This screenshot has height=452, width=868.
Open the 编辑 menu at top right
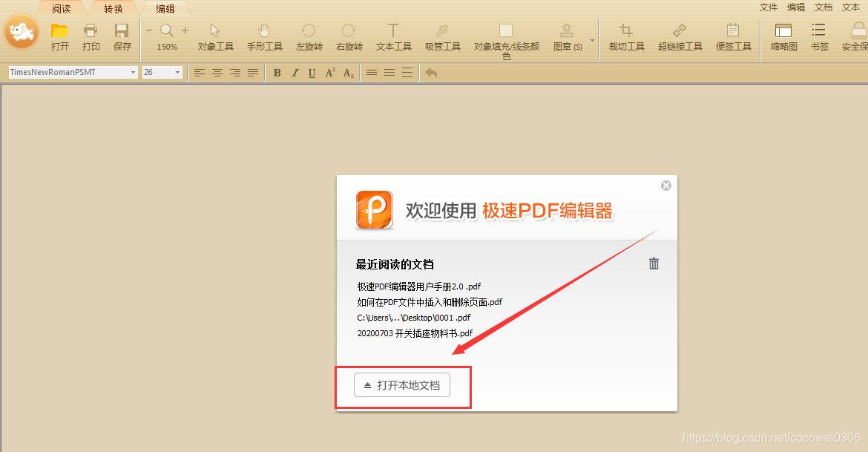point(796,7)
